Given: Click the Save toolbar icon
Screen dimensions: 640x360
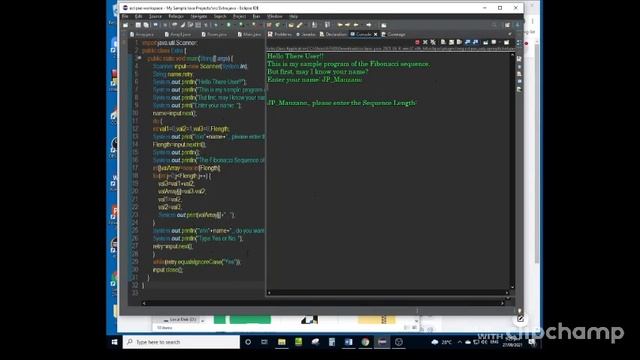Looking at the screenshot, I should (x=138, y=25).
